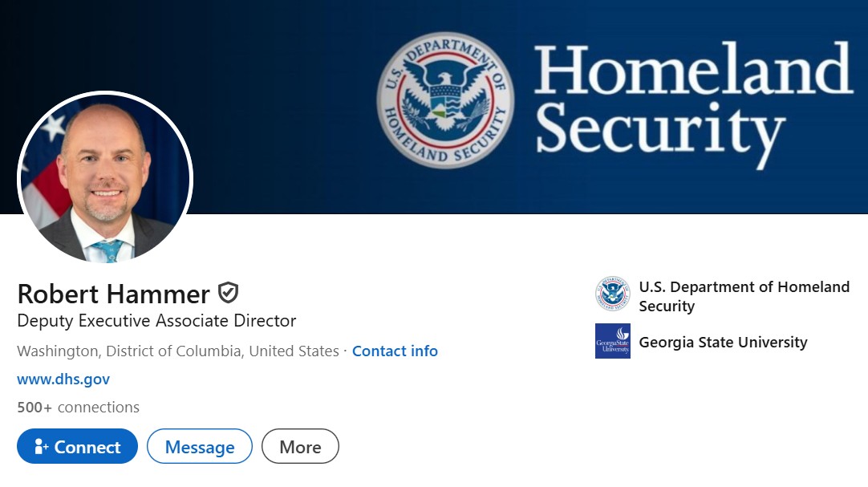Click the U.S. Department of Homeland Security logo
This screenshot has width=868, height=487.
pyautogui.click(x=613, y=294)
